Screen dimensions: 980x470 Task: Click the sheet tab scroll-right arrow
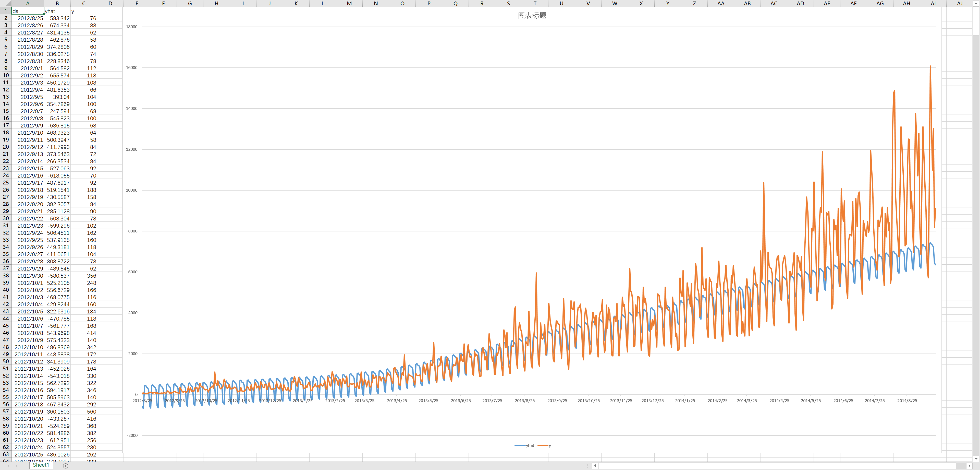point(17,466)
